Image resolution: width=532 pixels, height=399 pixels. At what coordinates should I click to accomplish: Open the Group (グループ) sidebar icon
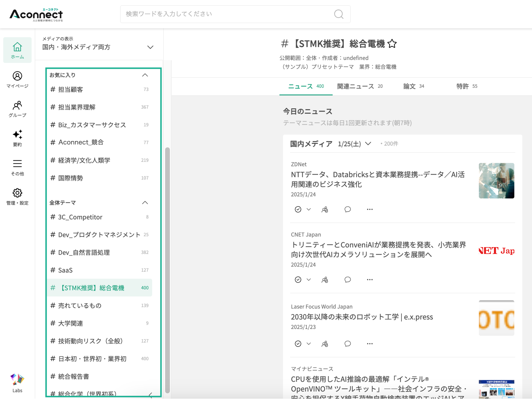pos(17,109)
